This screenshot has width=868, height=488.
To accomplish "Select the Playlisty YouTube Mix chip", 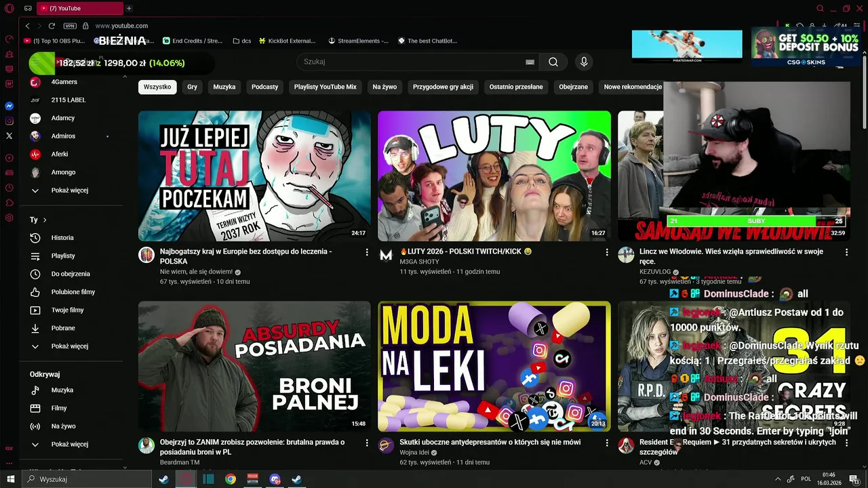I will 325,87.
